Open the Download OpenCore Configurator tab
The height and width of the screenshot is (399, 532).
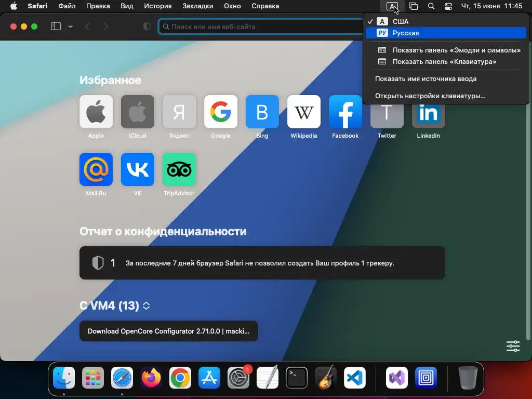pos(169,331)
